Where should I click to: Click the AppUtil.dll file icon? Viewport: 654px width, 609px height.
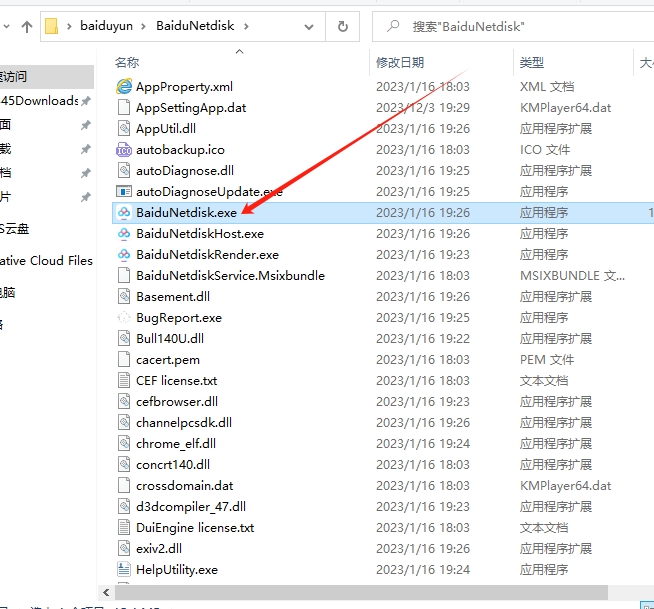point(124,128)
